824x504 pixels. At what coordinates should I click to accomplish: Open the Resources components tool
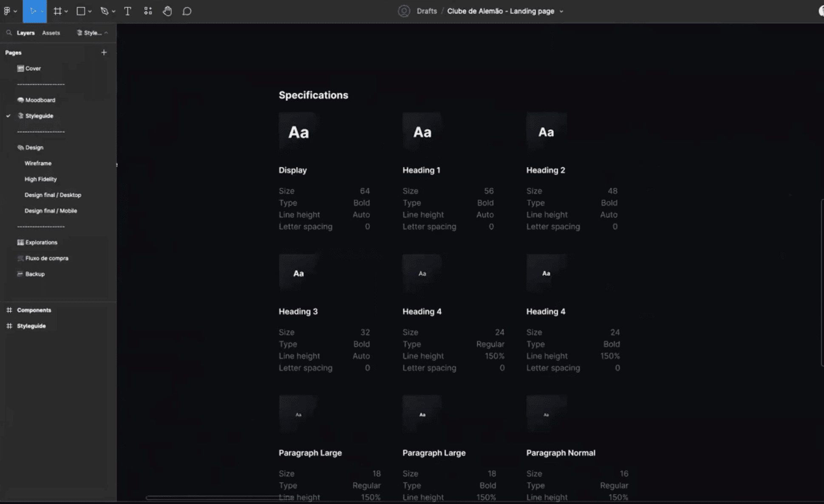click(148, 11)
